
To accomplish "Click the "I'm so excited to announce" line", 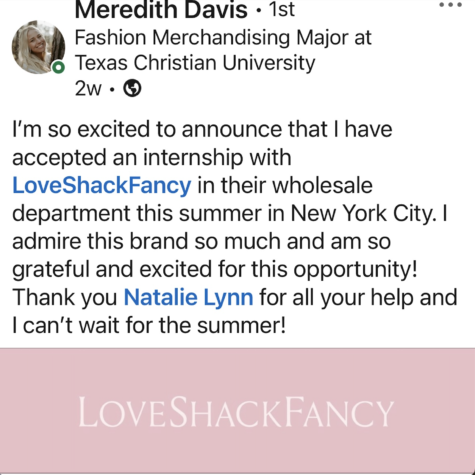I will (202, 129).
